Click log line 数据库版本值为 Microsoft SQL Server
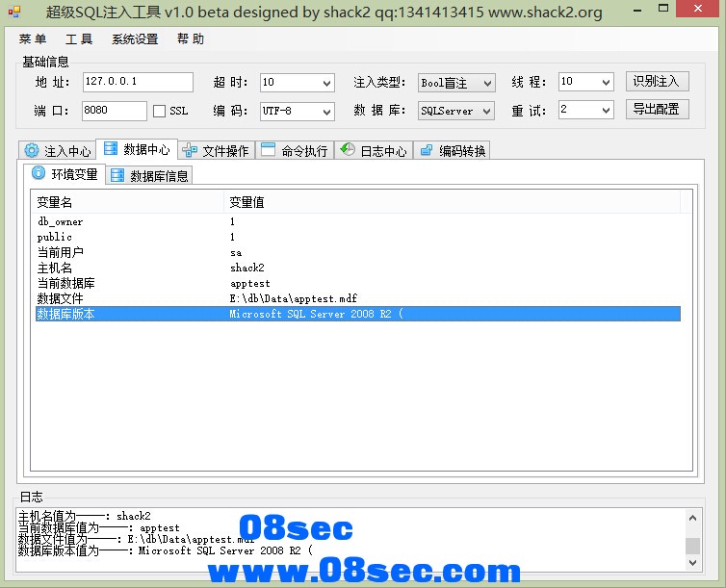The width and height of the screenshot is (726, 588). pos(166,550)
